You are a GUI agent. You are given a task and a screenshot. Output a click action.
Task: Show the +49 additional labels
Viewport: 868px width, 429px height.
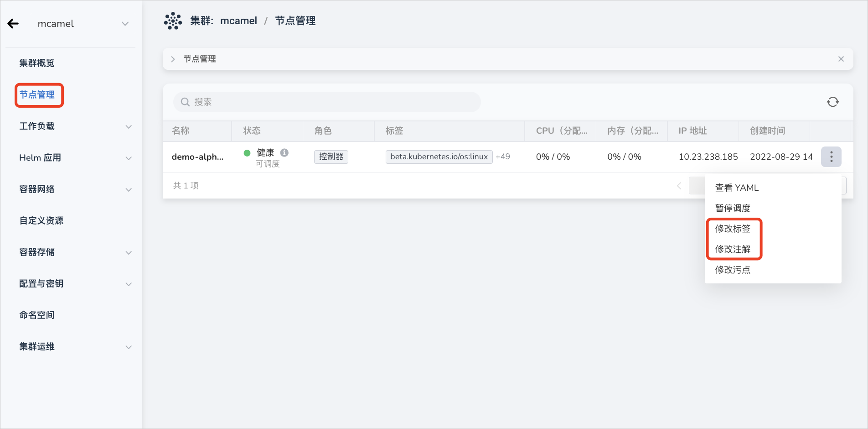[x=503, y=157]
